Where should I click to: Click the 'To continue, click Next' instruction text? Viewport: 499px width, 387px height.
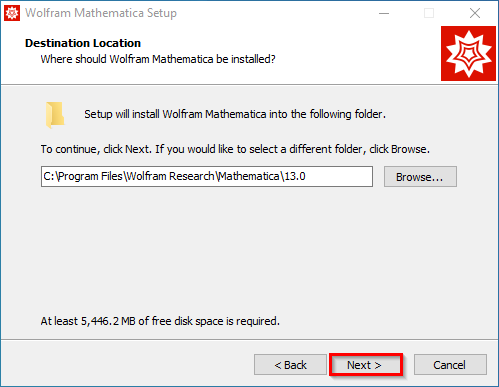pos(235,149)
